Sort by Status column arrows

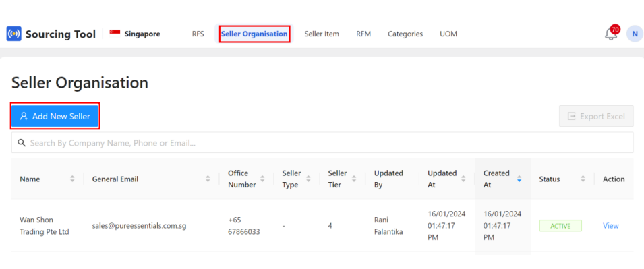583,179
